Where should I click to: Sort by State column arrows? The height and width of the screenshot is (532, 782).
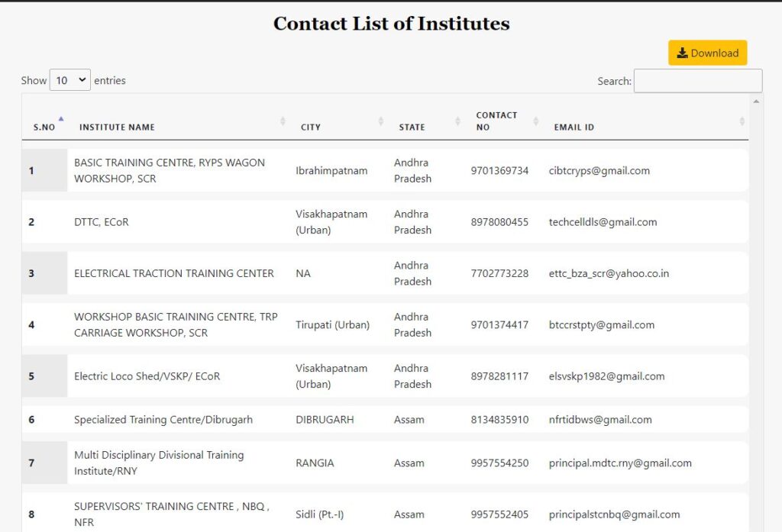tap(457, 121)
